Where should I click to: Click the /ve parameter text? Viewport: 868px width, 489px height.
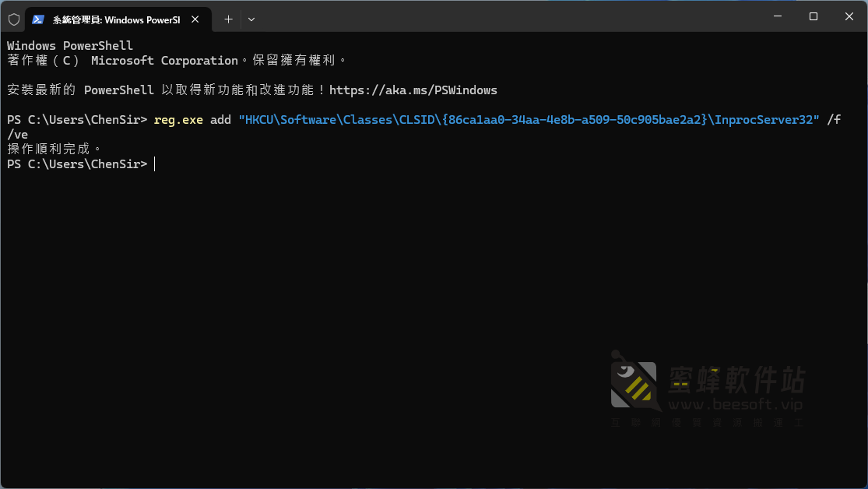[x=17, y=135]
